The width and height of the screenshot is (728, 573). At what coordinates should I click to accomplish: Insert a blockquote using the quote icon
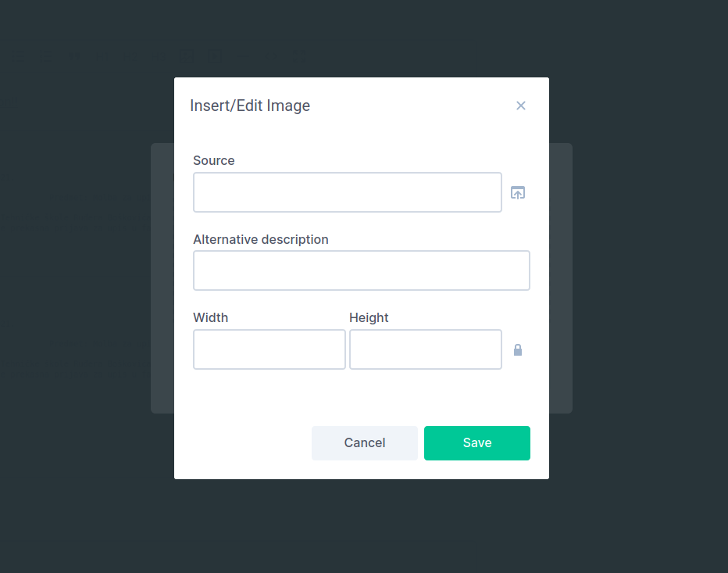pos(73,56)
